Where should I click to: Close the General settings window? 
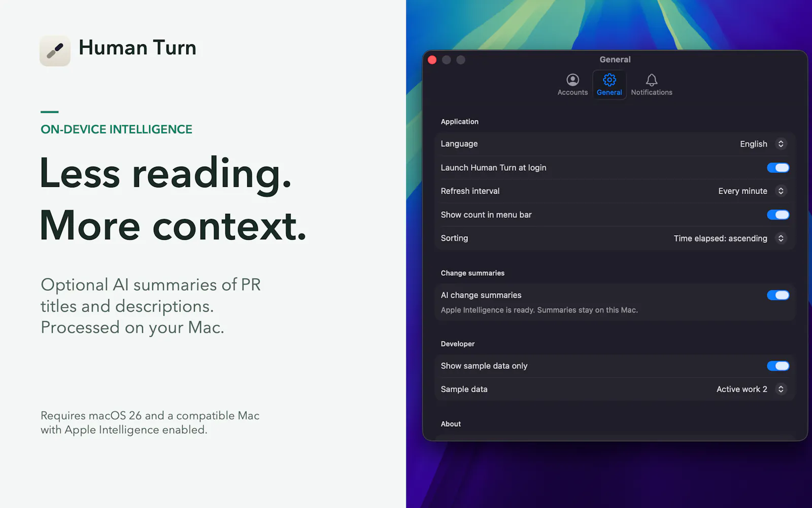coord(432,60)
